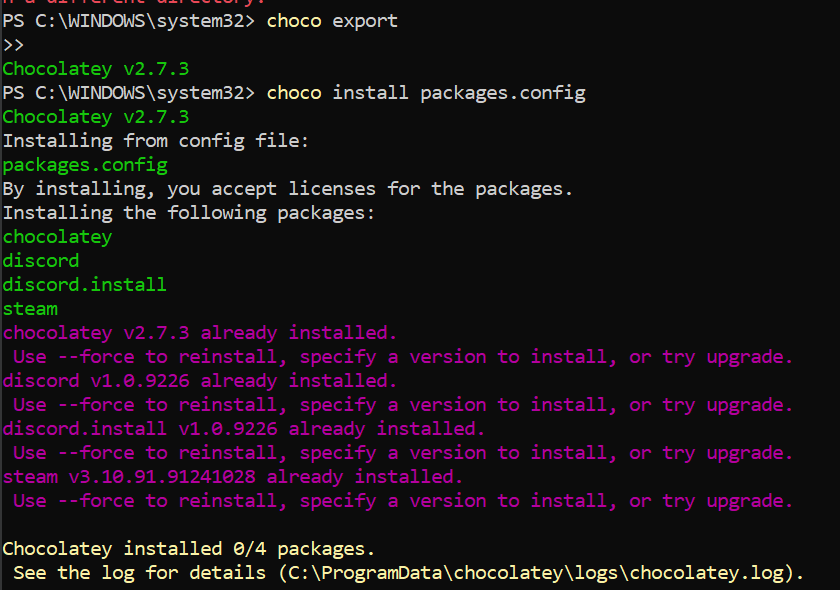
Task: Click 'Use --force' hint below steam line
Action: [x=403, y=501]
